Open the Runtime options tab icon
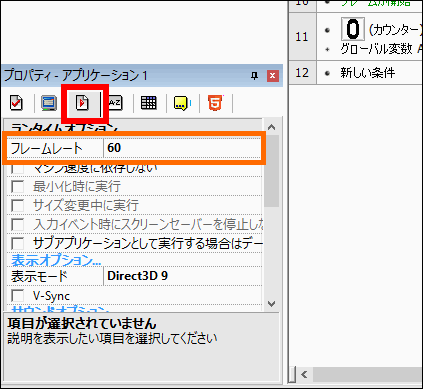The width and height of the screenshot is (423, 389). coord(82,103)
